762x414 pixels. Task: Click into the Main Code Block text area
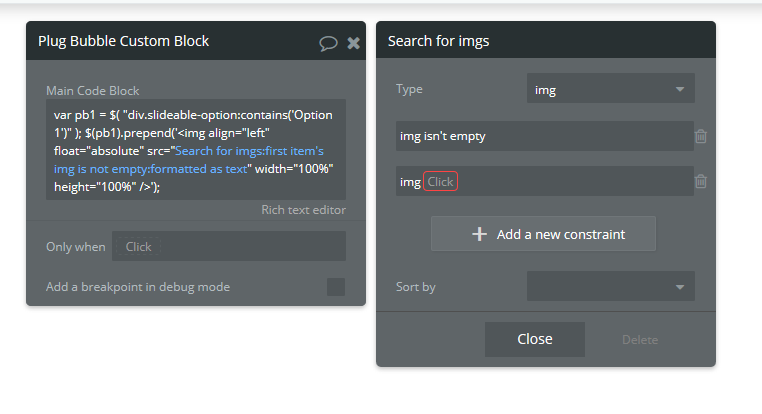pos(196,150)
